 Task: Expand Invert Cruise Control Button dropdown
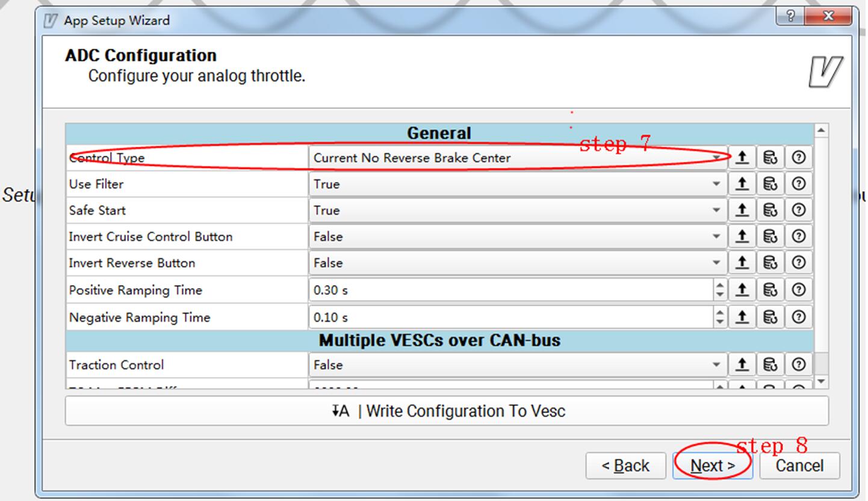click(x=518, y=237)
